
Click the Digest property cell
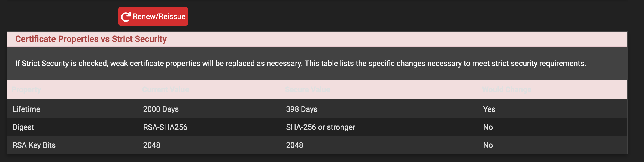coord(23,127)
